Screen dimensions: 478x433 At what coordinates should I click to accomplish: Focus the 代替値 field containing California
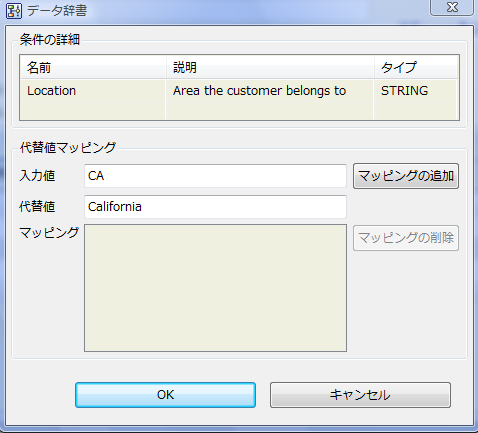pos(215,207)
